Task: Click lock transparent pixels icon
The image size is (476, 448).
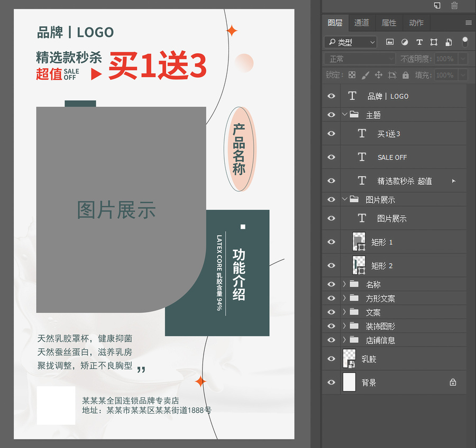Action: (352, 75)
